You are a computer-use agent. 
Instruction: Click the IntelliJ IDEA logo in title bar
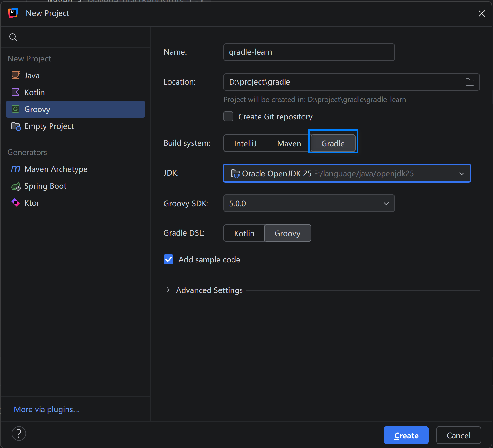(13, 13)
